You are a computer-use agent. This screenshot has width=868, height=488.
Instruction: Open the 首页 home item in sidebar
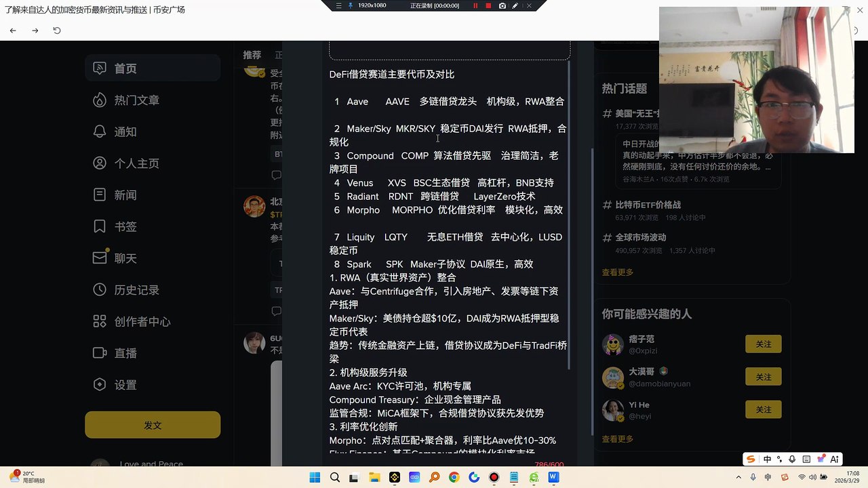pos(153,68)
